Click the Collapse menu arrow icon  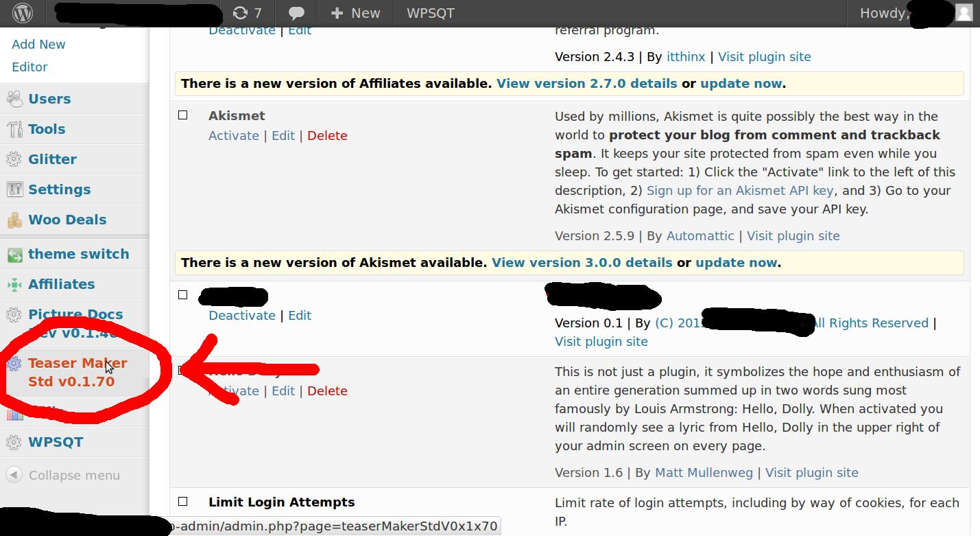[13, 475]
